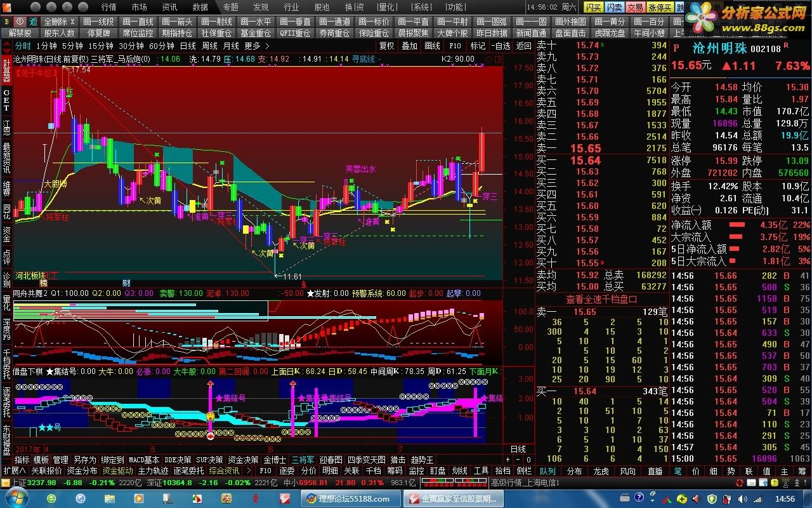Open the 千档委托 sidebar panel
812x508 pixels.
tap(6, 364)
